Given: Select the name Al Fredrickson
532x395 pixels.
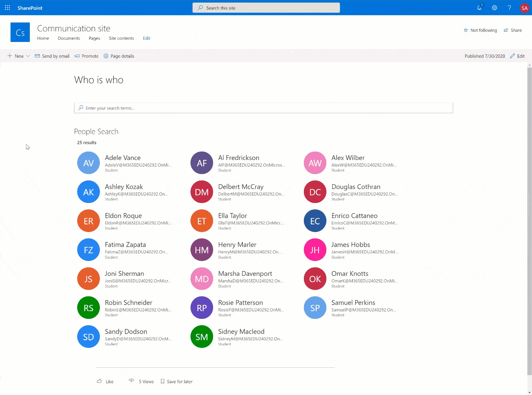Looking at the screenshot, I should tap(239, 158).
